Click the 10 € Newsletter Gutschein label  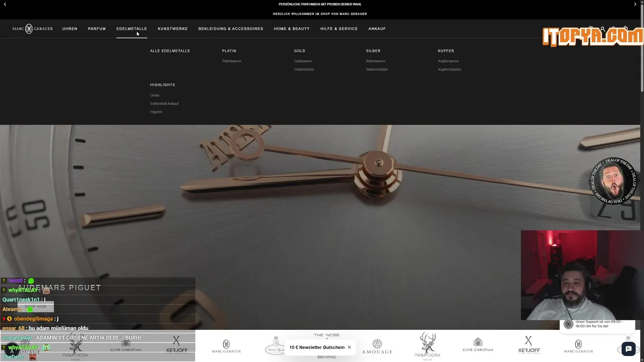(x=317, y=347)
